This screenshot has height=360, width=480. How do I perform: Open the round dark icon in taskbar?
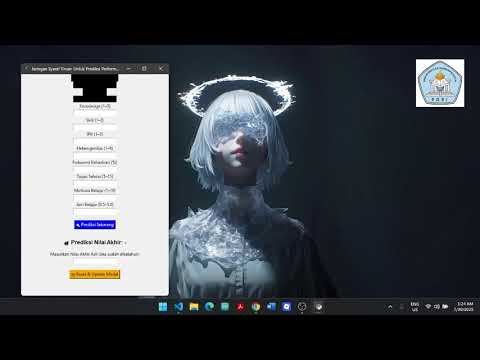pyautogui.click(x=302, y=307)
